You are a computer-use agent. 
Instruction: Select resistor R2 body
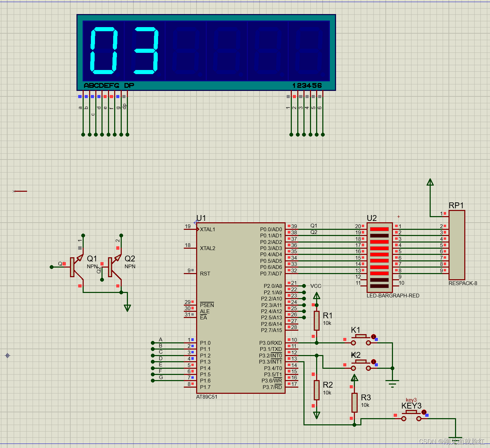coord(316,390)
